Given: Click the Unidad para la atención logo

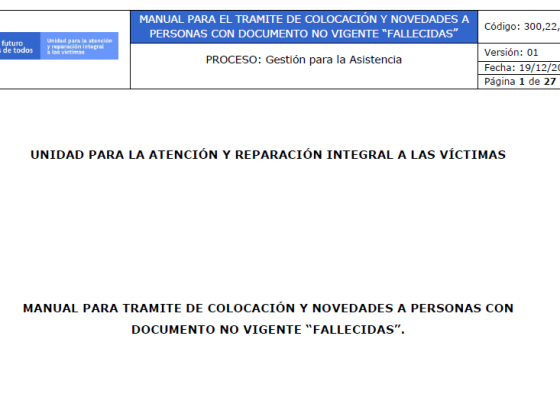Looking at the screenshot, I should 79,46.
